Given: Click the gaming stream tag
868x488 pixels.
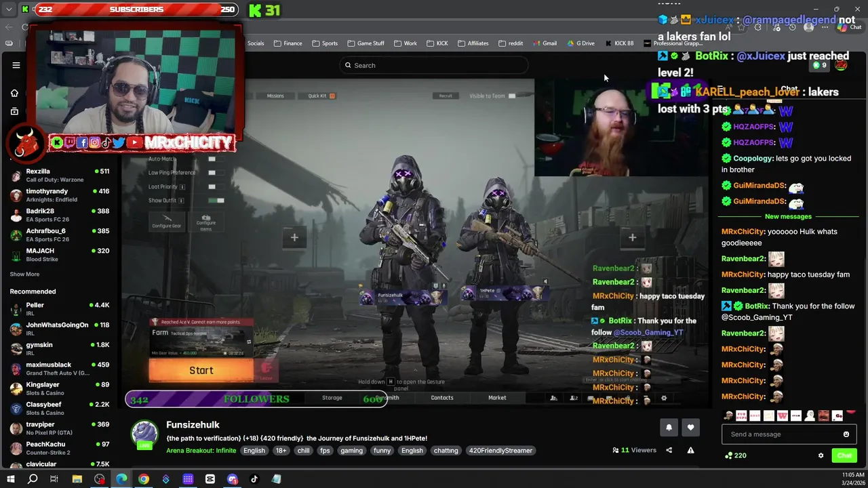Looking at the screenshot, I should (x=351, y=451).
